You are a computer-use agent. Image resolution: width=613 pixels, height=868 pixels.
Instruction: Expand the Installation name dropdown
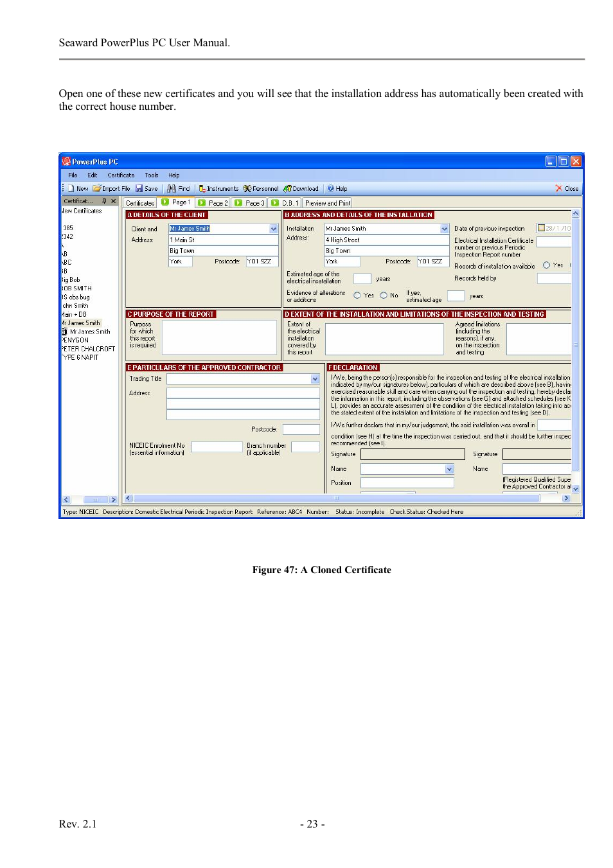[445, 229]
